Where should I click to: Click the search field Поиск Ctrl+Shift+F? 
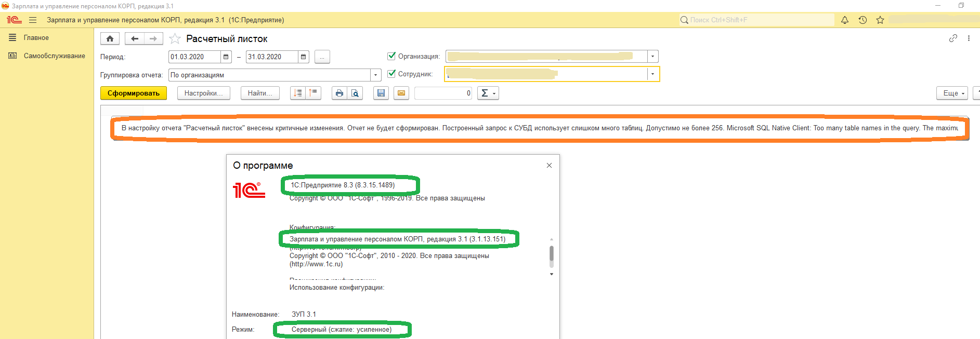pyautogui.click(x=756, y=20)
